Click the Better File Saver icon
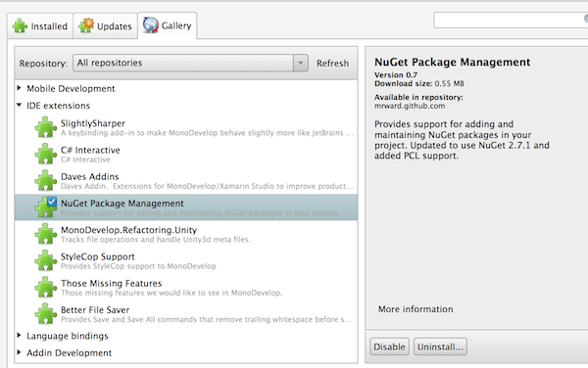Image resolution: width=588 pixels, height=368 pixels. click(x=46, y=313)
